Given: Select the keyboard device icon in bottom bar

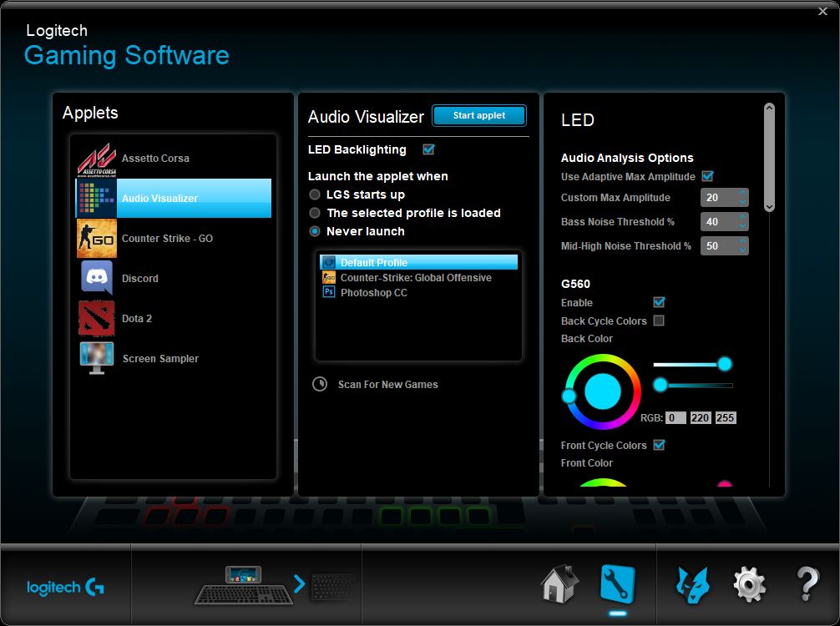Looking at the screenshot, I should point(244,585).
